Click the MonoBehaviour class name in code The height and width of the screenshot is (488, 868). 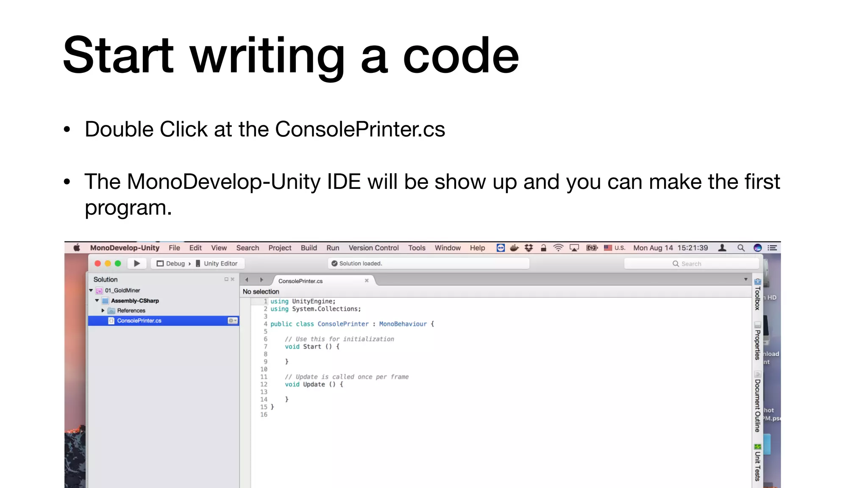[x=403, y=324]
